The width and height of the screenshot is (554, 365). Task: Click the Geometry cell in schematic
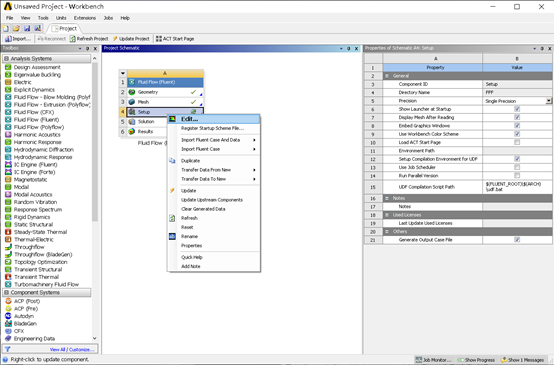pyautogui.click(x=165, y=92)
